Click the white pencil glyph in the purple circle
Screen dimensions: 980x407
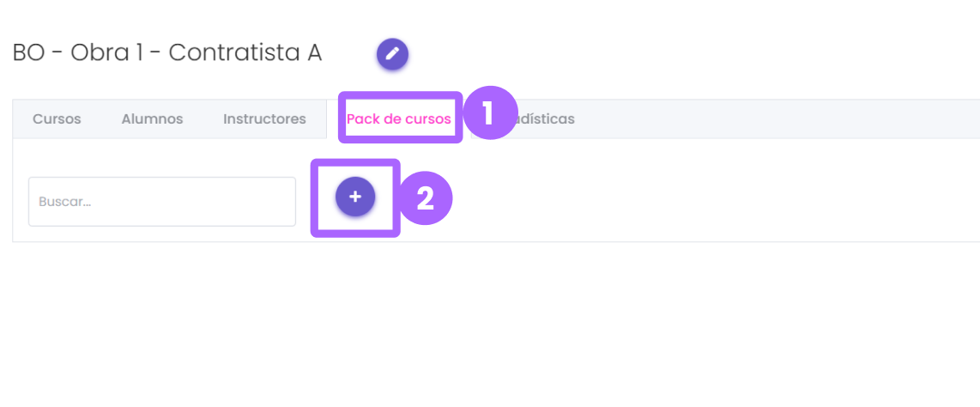[x=392, y=54]
